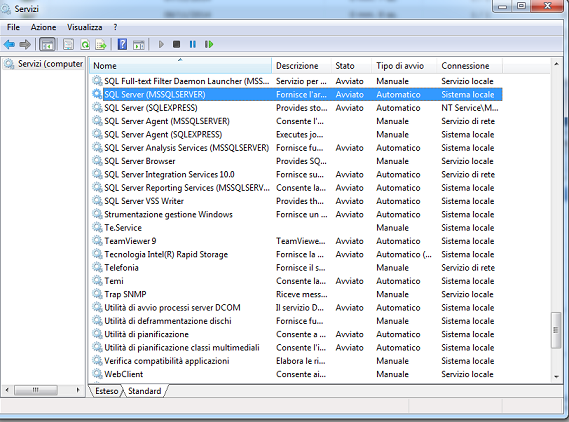The height and width of the screenshot is (422, 569).
Task: Sort by Tipo di avvio column header
Action: pyautogui.click(x=404, y=66)
